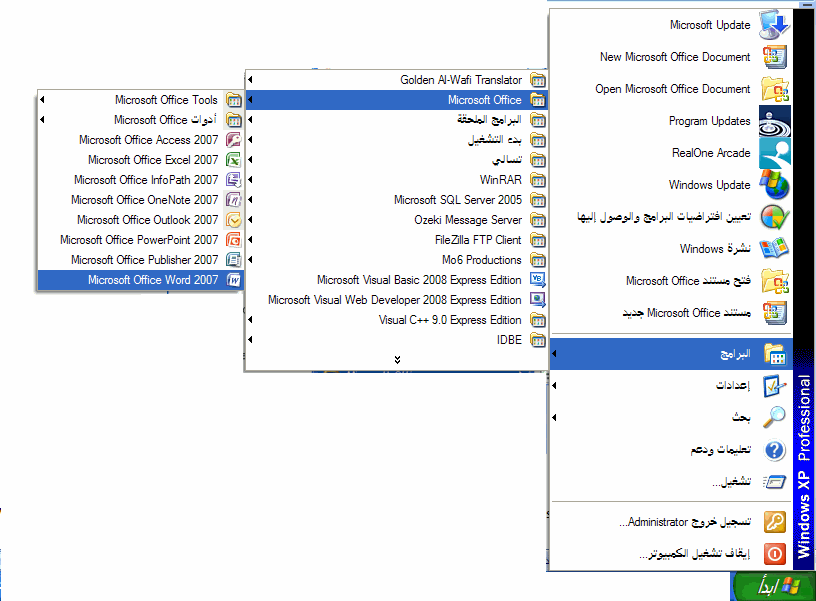Expand the double-chevron to show more programs
The height and width of the screenshot is (601, 816).
point(397,359)
